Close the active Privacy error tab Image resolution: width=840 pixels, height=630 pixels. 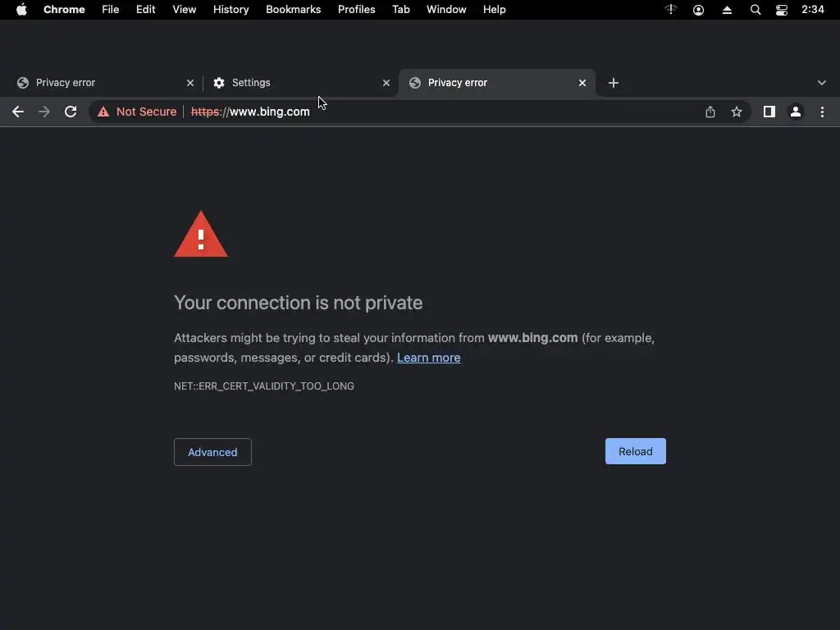[x=582, y=83]
